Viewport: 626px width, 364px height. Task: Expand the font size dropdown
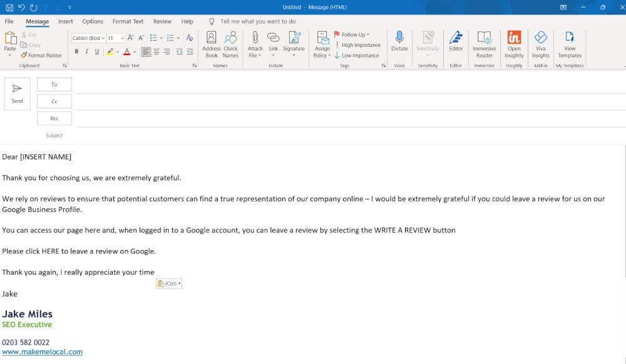point(121,38)
